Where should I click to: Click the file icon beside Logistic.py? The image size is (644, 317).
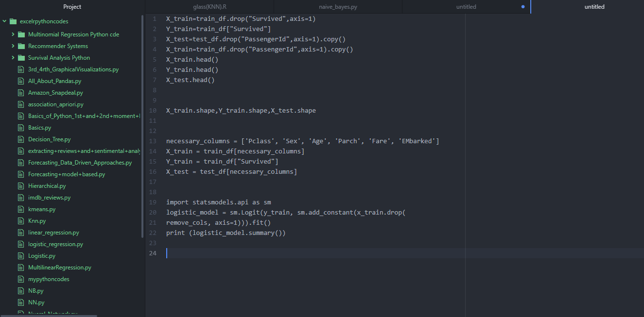pyautogui.click(x=20, y=256)
